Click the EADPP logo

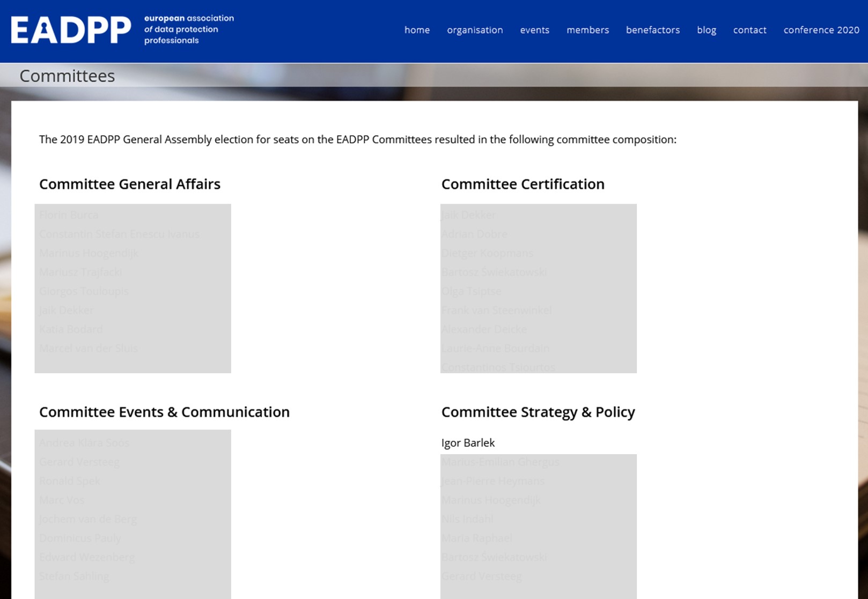(71, 30)
